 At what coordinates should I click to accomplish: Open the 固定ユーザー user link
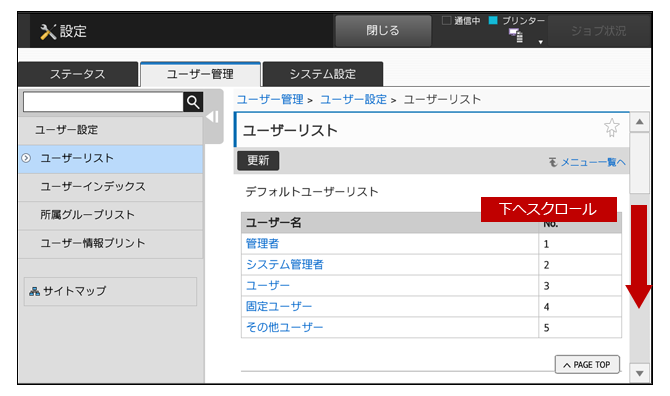(279, 306)
